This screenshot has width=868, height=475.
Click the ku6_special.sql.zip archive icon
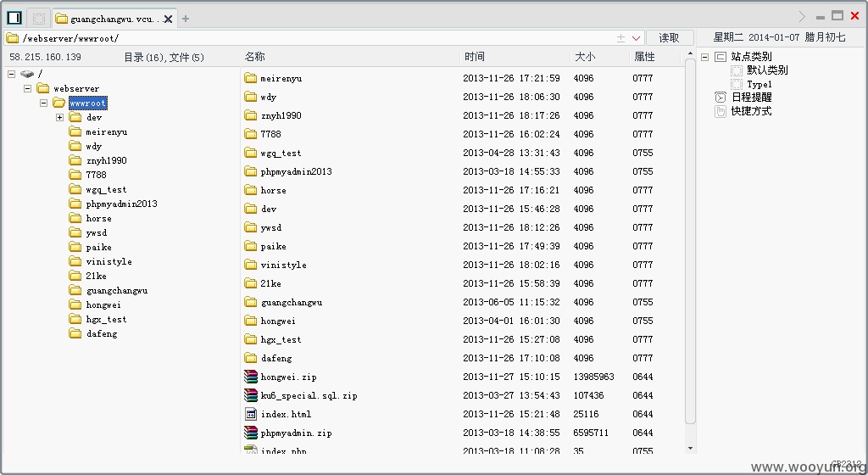pos(251,395)
